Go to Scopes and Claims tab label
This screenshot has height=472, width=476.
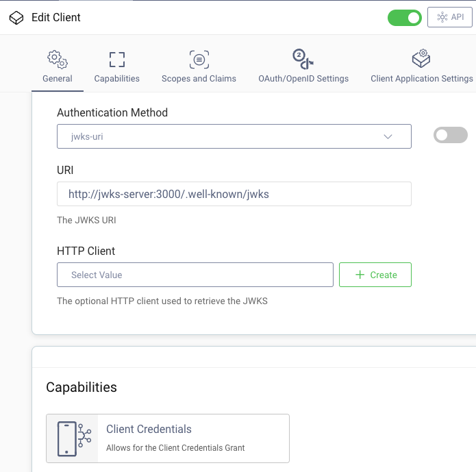click(x=199, y=79)
